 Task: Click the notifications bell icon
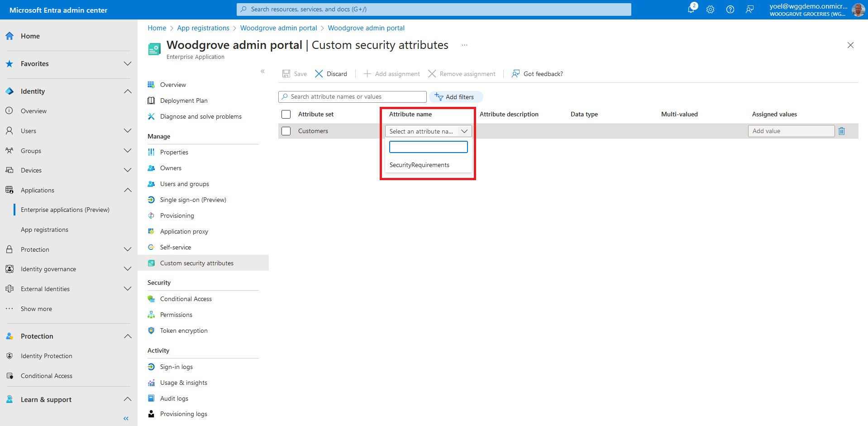[x=691, y=9]
